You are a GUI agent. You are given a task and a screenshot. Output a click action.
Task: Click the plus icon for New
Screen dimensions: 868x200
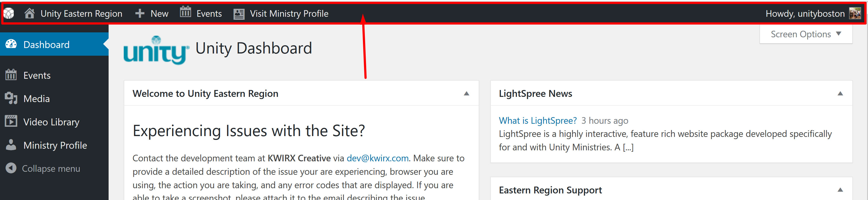[x=139, y=13]
